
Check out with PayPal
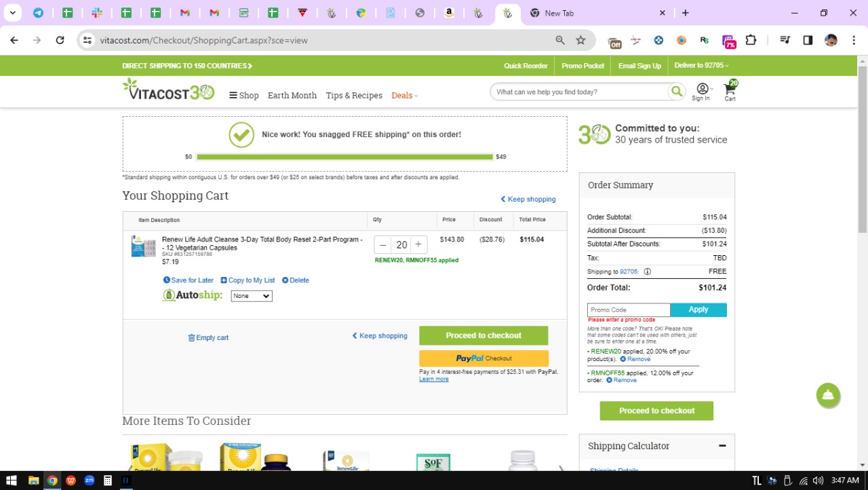click(x=484, y=358)
